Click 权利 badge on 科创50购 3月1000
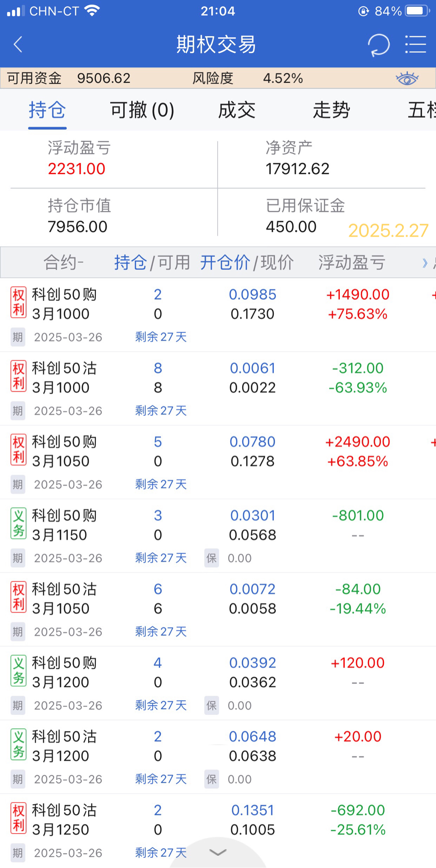Image resolution: width=436 pixels, height=868 pixels. [18, 303]
